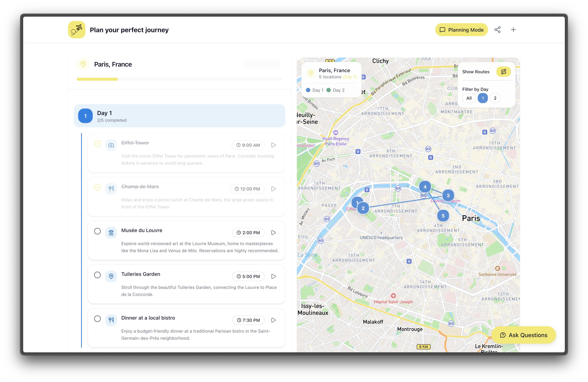
Task: Click the trip progress bar
Action: 179,79
